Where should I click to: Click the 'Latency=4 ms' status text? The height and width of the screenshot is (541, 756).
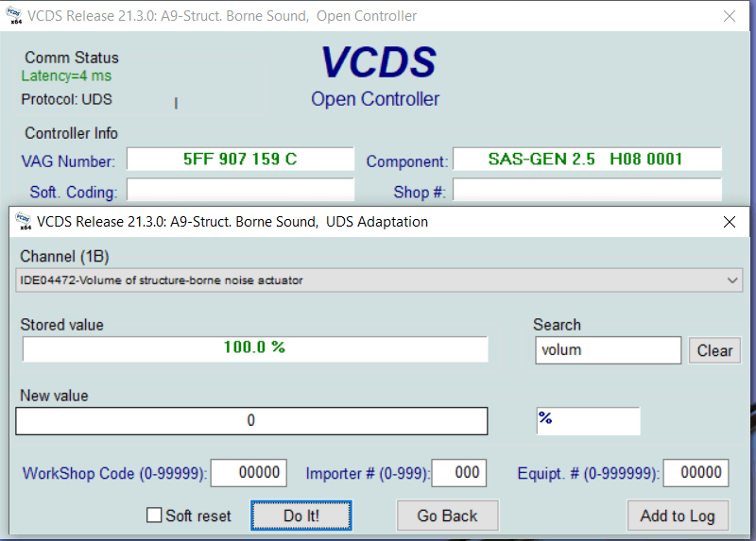[66, 76]
